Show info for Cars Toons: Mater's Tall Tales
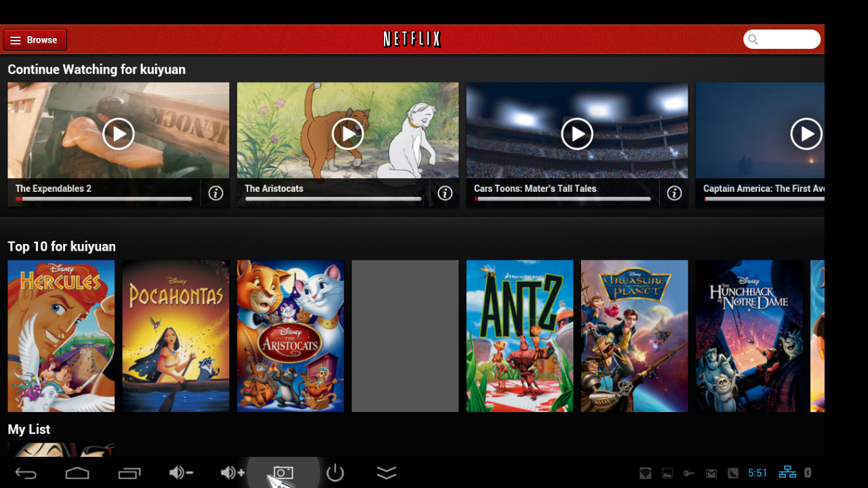 click(674, 193)
